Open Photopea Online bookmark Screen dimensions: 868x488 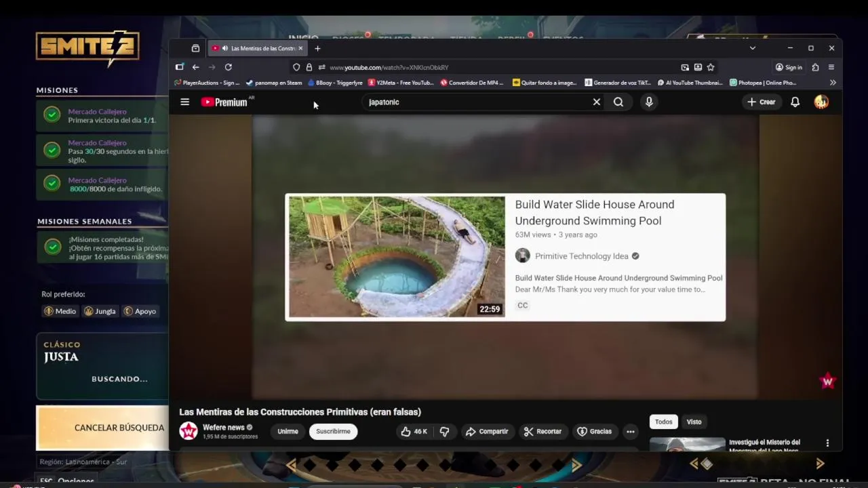pyautogui.click(x=763, y=83)
